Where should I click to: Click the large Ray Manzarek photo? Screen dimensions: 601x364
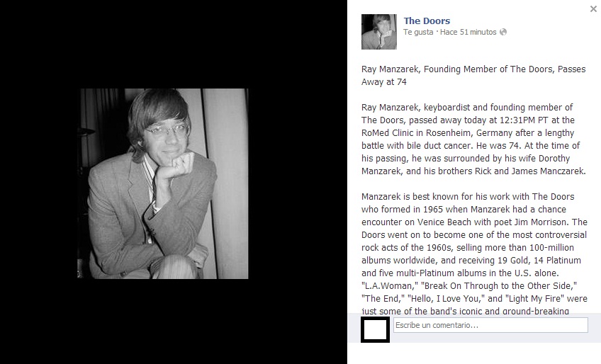162,183
